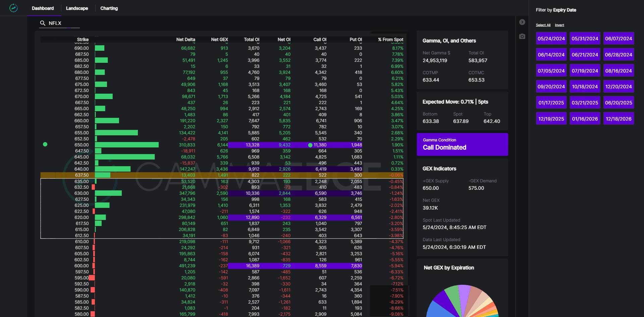Sort by % From Spot column
This screenshot has height=317, width=644.
click(390, 40)
